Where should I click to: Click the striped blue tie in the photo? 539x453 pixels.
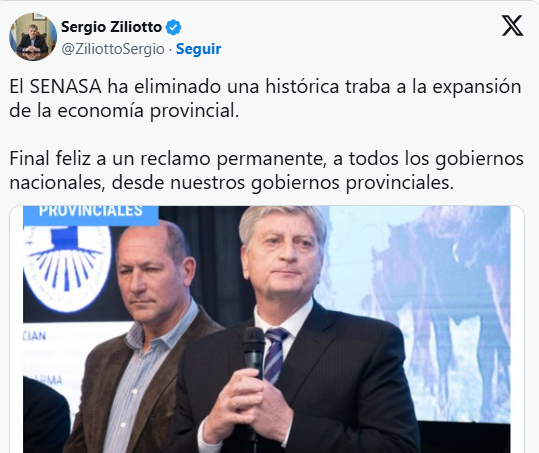coord(275,354)
